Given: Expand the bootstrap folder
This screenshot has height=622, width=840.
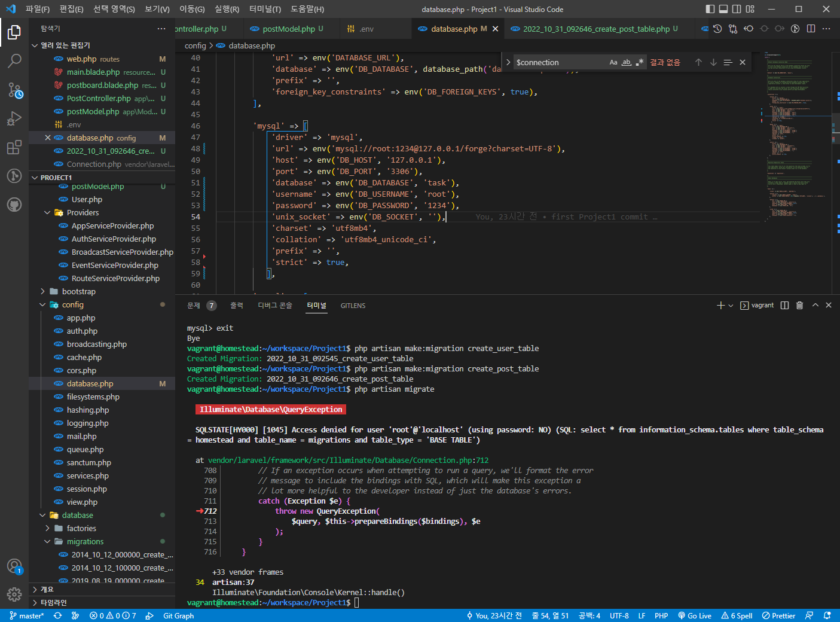Looking at the screenshot, I should pos(42,292).
